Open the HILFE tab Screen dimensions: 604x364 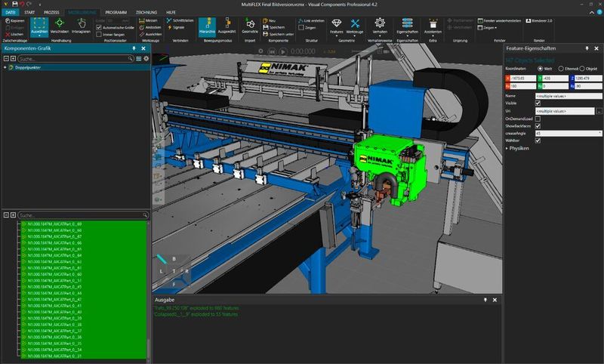[x=171, y=12]
